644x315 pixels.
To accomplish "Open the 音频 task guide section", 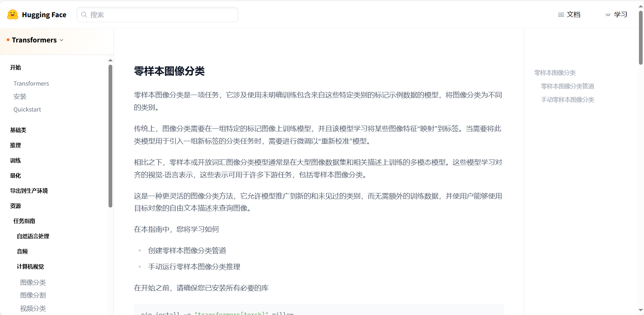I will [x=22, y=251].
